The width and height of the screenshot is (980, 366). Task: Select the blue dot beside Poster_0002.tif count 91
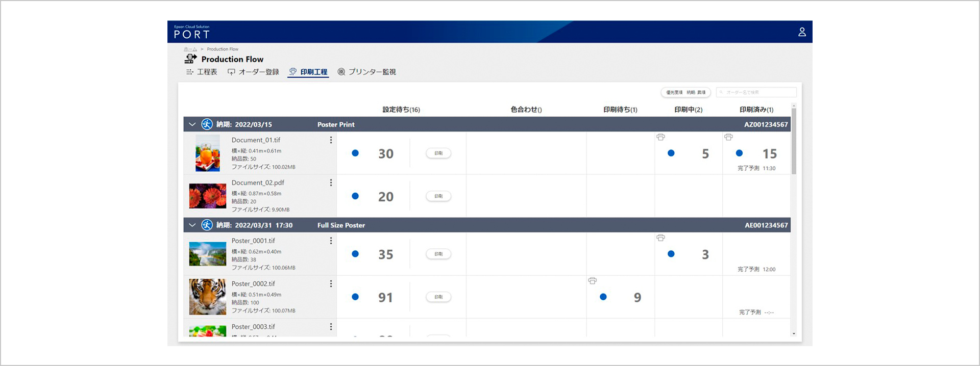(x=355, y=297)
